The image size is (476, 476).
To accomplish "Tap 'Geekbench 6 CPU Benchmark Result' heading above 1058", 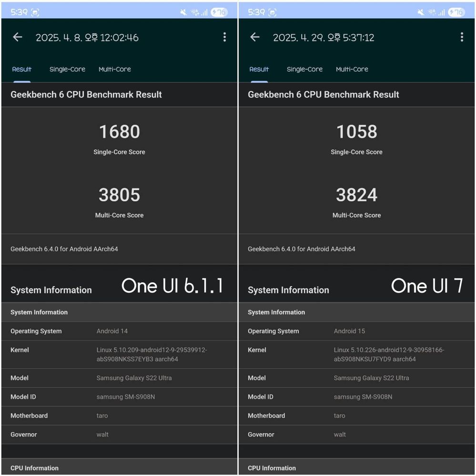I will coord(324,95).
